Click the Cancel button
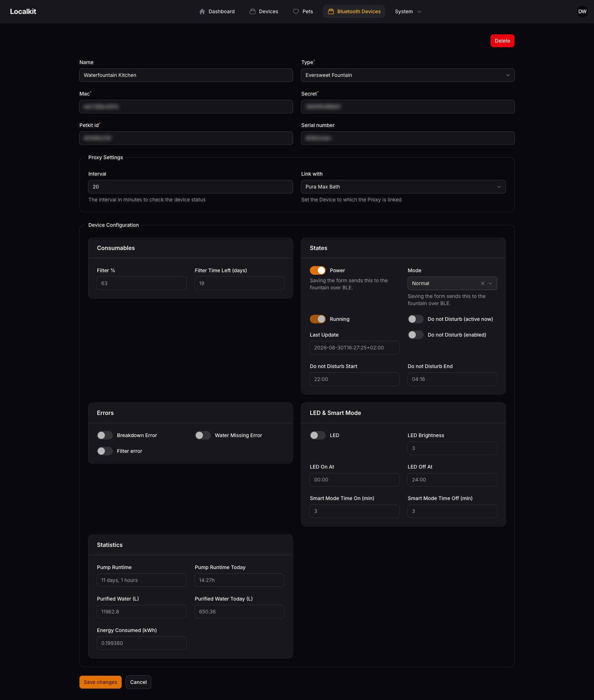594x700 pixels. pyautogui.click(x=138, y=682)
